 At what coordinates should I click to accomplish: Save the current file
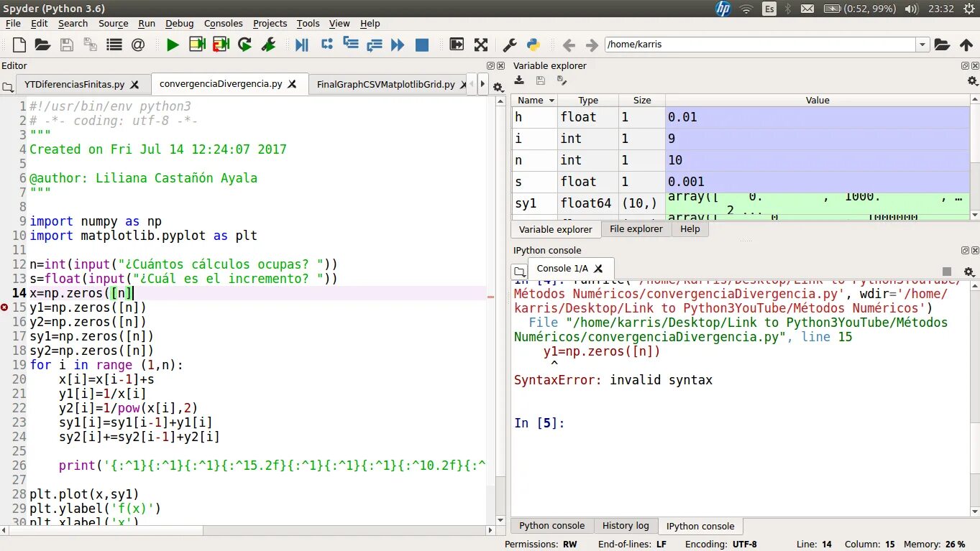[x=66, y=45]
